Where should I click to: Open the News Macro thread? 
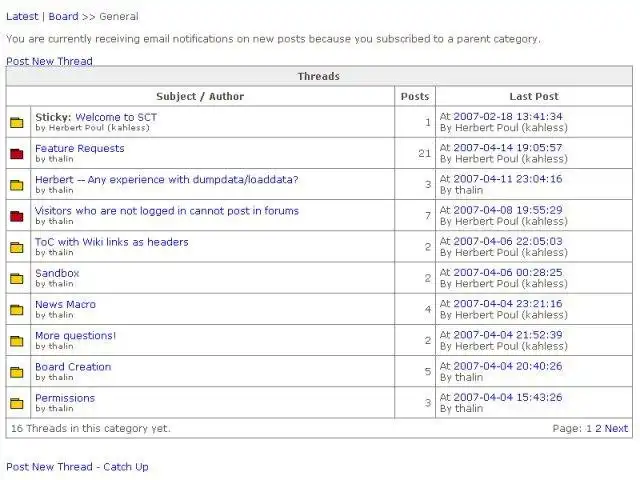tap(65, 304)
